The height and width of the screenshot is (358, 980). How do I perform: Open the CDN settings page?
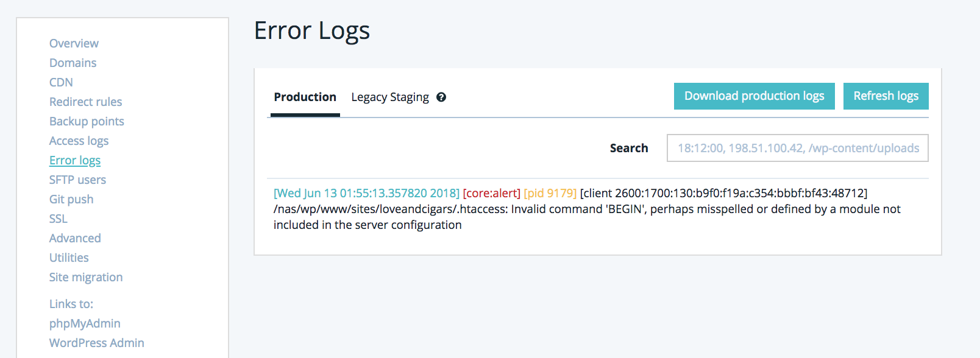(x=61, y=82)
